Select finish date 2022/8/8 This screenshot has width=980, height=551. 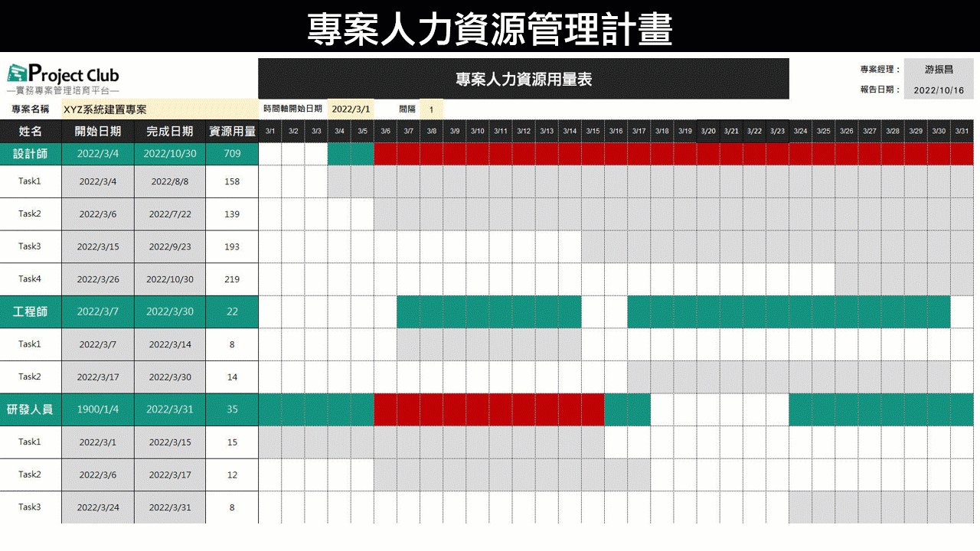[x=170, y=181]
